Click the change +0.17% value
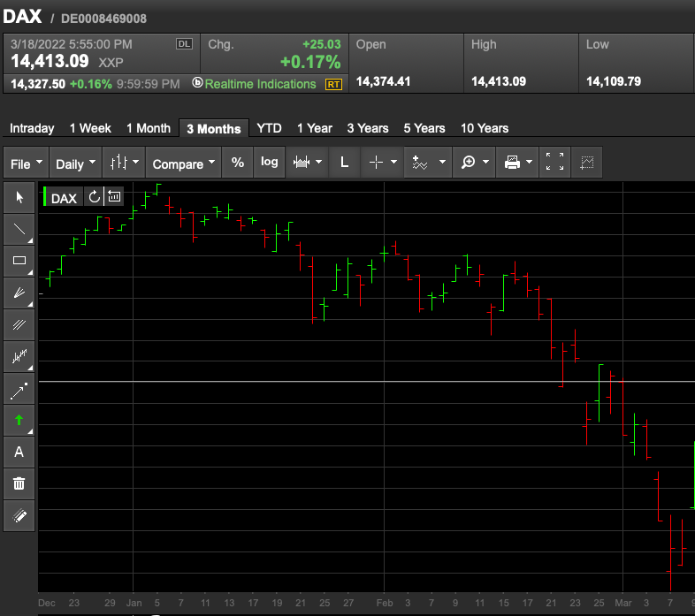The height and width of the screenshot is (616, 695). [x=310, y=62]
